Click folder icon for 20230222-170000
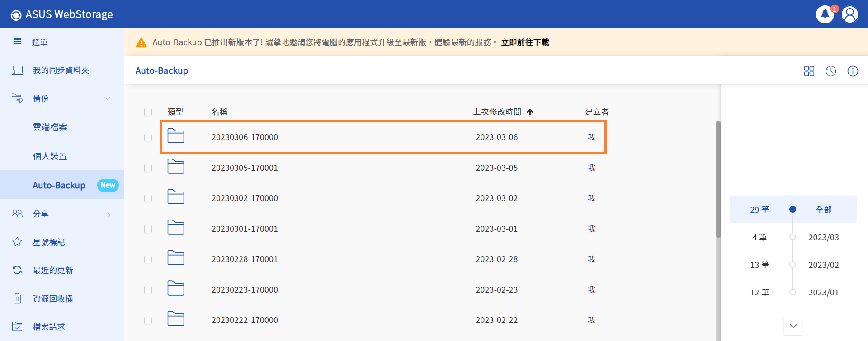This screenshot has width=868, height=341. 176,319
